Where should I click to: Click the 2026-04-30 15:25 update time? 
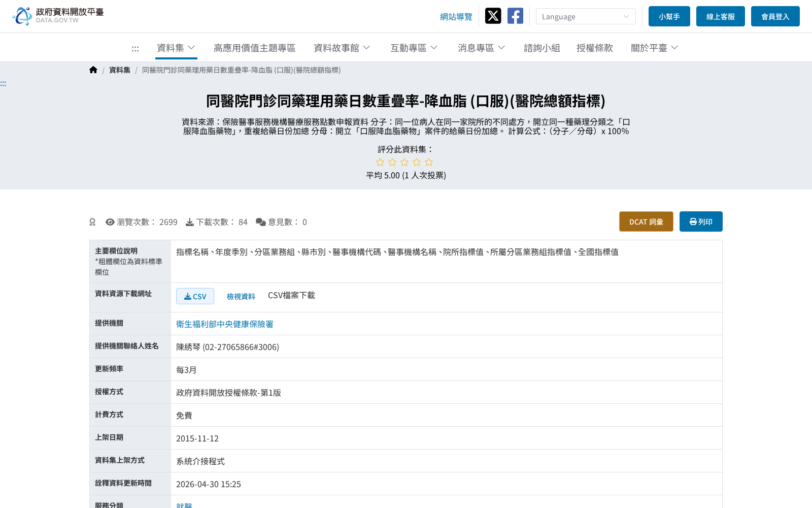pos(209,484)
